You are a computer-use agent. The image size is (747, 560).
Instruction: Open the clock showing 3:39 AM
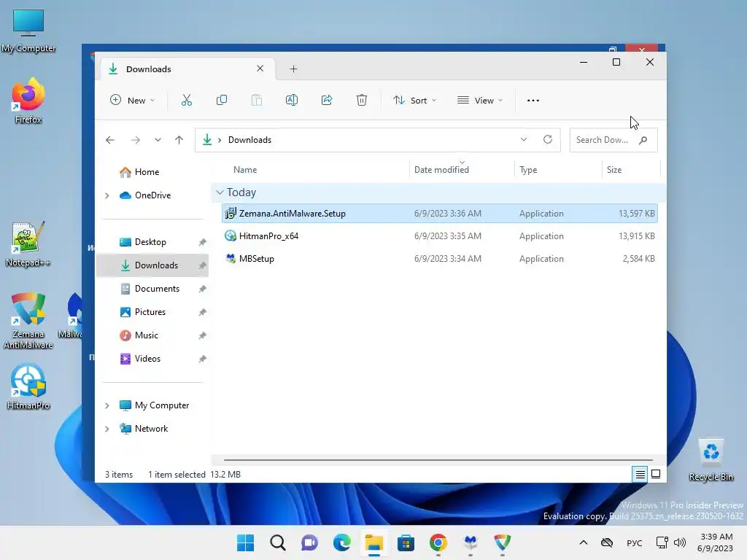click(716, 542)
